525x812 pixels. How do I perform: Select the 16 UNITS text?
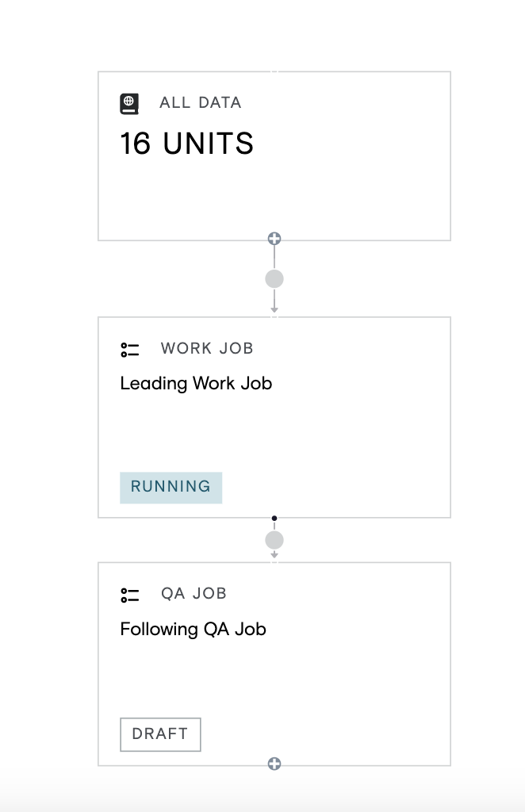coord(187,144)
